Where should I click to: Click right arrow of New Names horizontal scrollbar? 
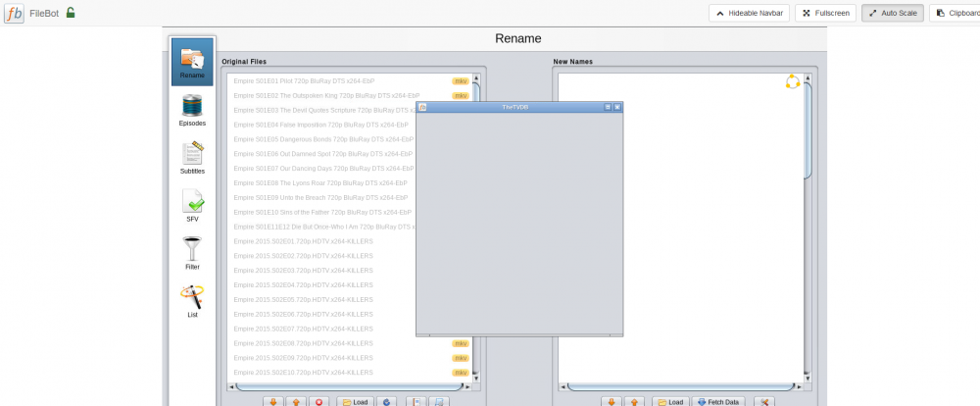[800, 386]
